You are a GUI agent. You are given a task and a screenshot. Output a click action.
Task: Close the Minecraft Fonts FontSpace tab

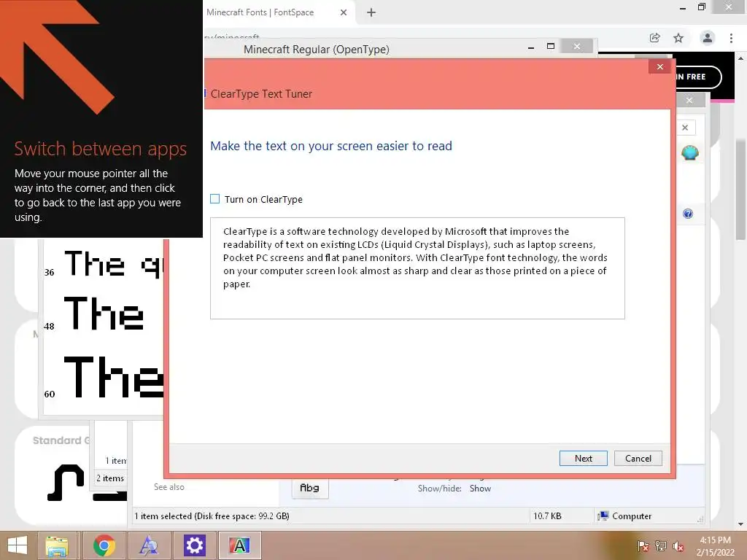point(344,13)
